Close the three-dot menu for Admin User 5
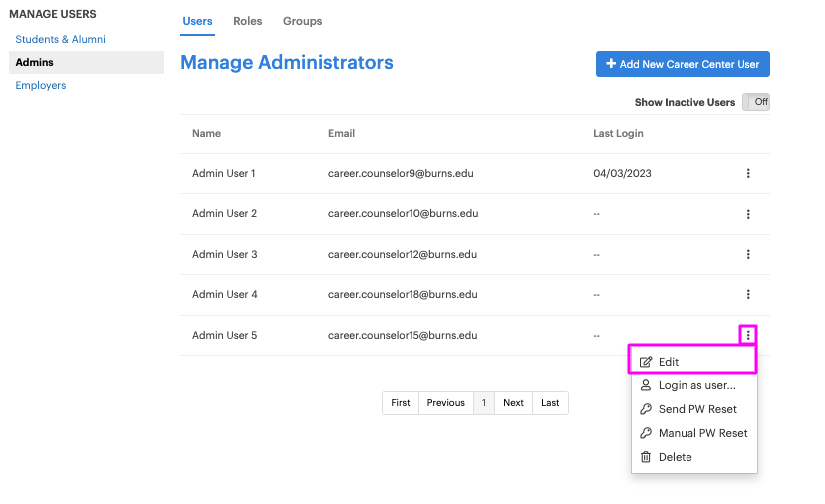Screen dimensions: 825x504 [x=748, y=335]
